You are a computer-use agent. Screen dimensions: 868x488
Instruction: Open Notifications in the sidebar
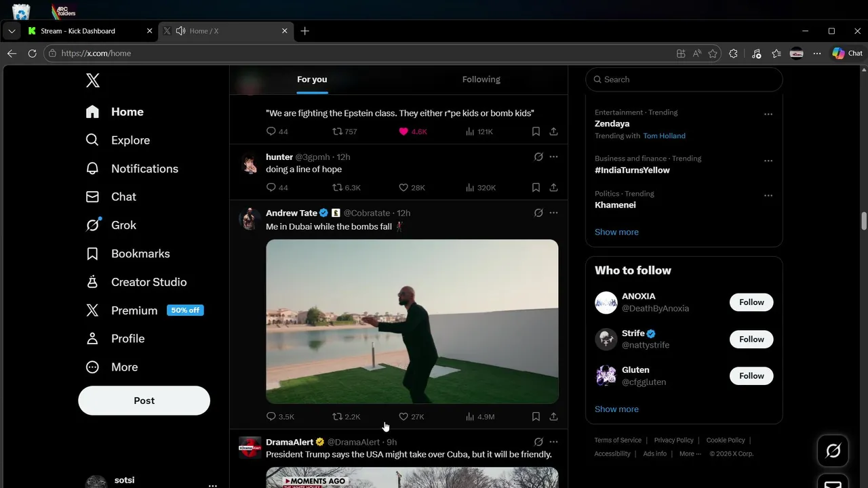click(x=132, y=169)
